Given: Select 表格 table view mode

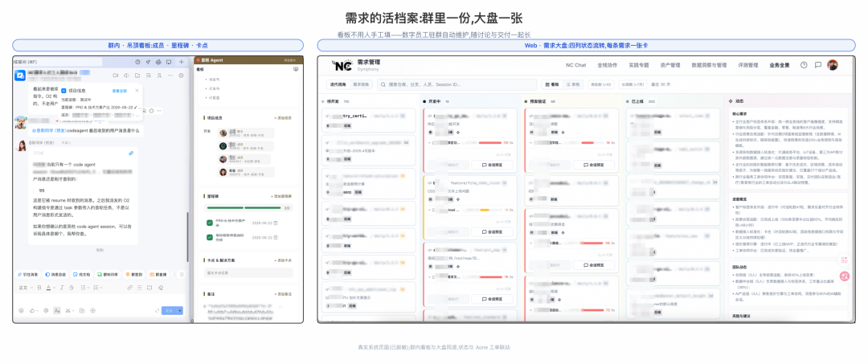Looking at the screenshot, I should [x=573, y=84].
